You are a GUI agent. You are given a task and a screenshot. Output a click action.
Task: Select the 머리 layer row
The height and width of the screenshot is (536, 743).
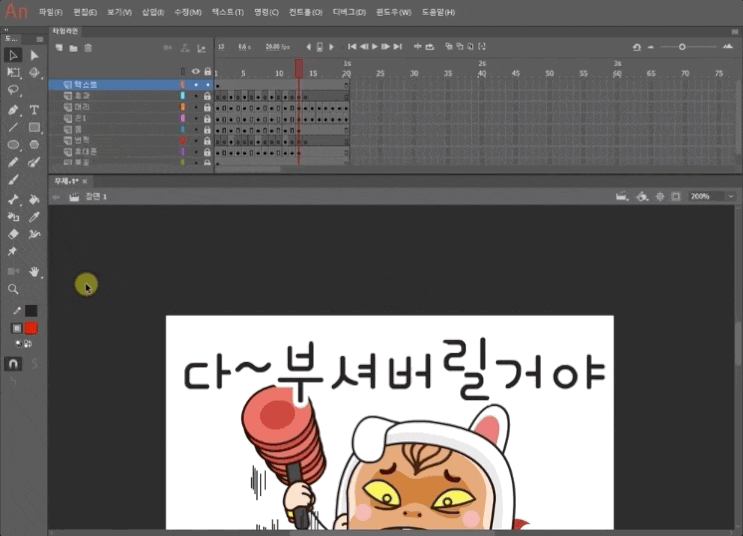(131, 108)
